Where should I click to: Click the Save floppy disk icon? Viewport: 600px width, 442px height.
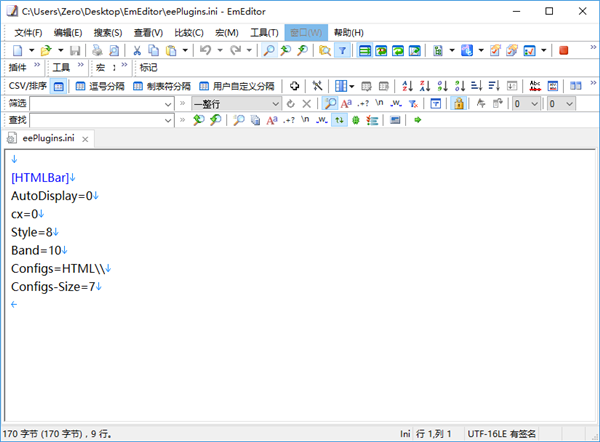[75, 51]
